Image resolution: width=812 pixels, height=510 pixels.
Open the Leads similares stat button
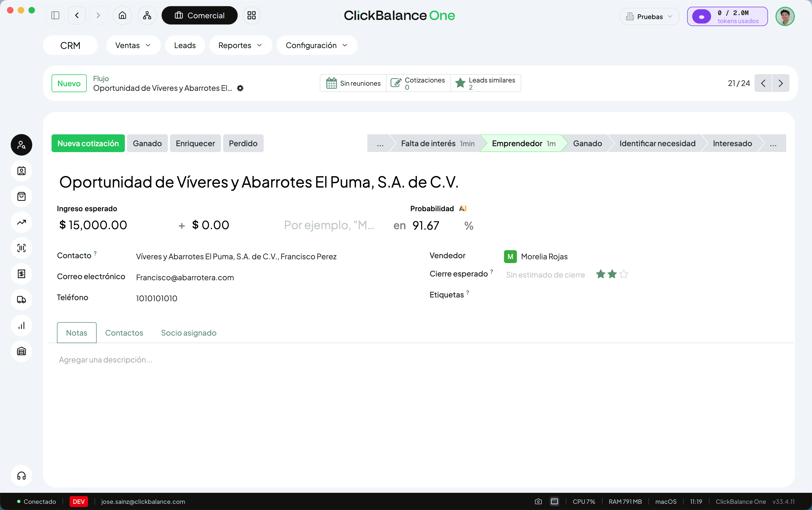pos(486,83)
